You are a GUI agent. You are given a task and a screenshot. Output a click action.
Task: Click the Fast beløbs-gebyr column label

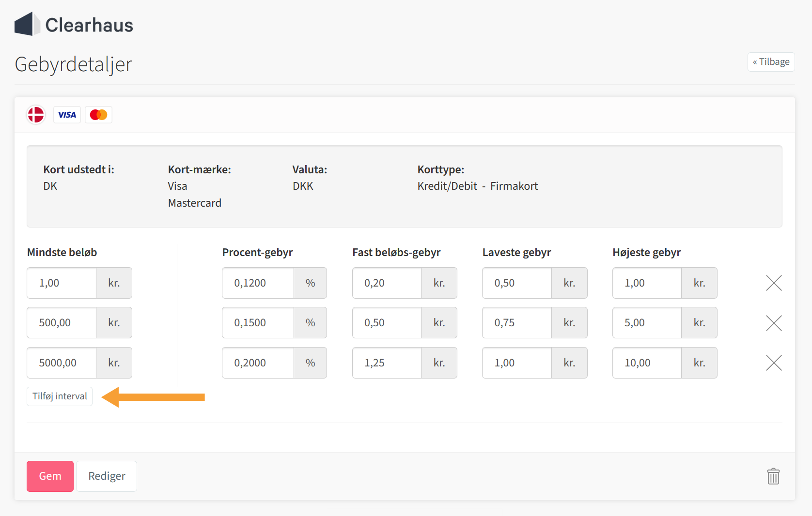396,252
